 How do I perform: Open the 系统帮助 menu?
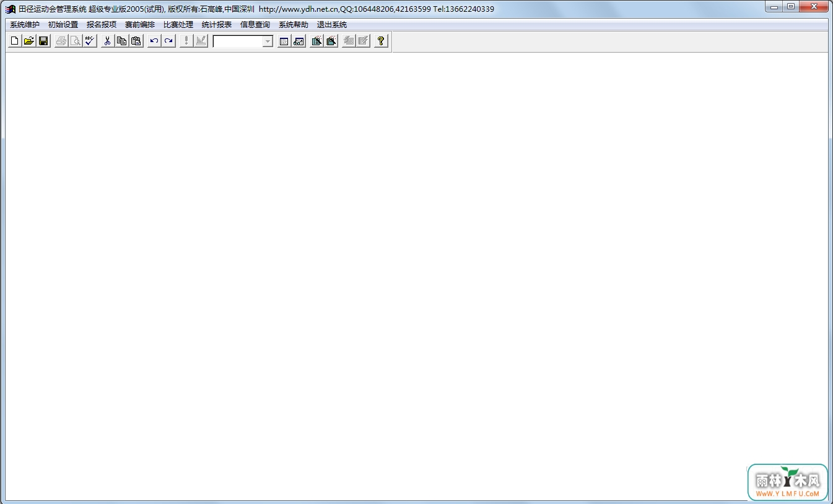pos(294,25)
